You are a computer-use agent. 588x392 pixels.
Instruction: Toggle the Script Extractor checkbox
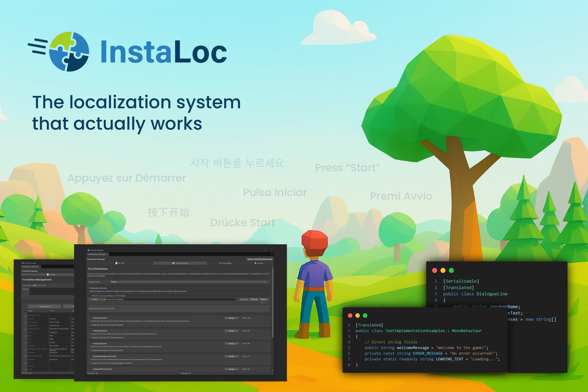point(91,343)
